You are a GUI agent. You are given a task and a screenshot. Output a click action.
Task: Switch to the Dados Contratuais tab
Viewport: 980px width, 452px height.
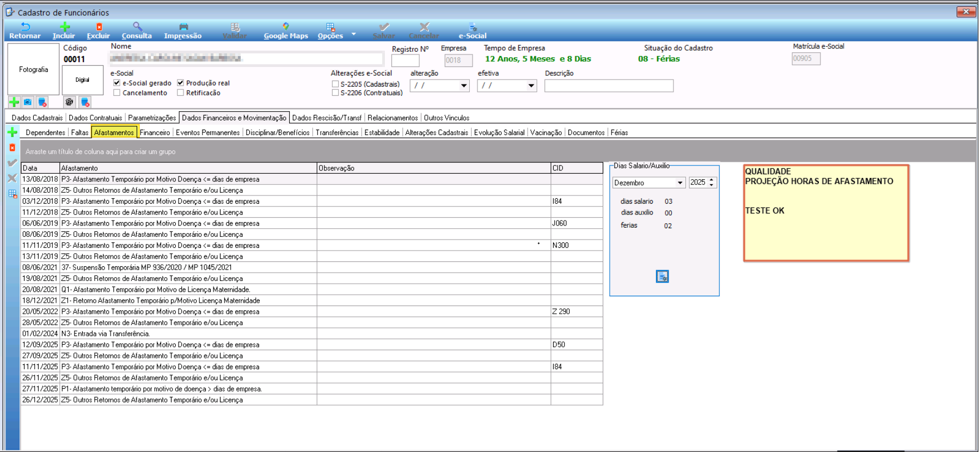(x=95, y=118)
